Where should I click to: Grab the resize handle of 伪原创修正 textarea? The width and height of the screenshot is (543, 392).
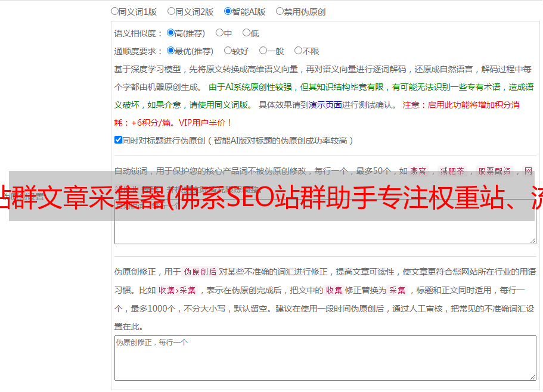533,377
